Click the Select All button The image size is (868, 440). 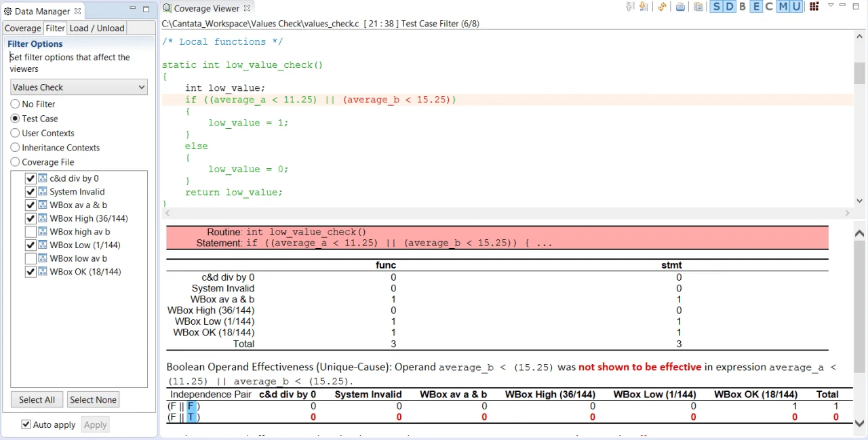pyautogui.click(x=37, y=399)
